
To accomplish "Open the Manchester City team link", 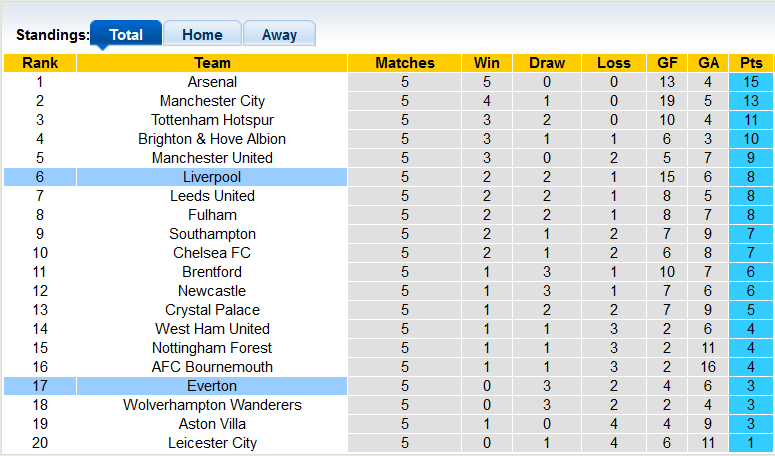I will click(212, 101).
